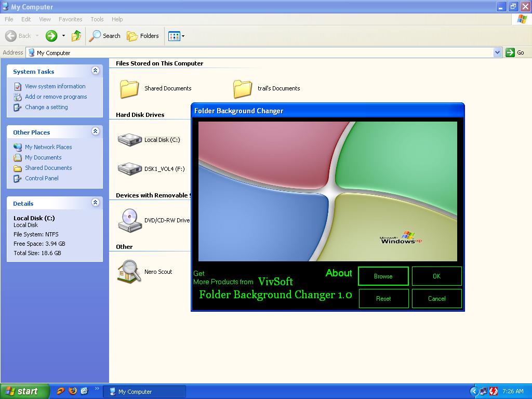Select the Shared Documents folder icon
532x399 pixels.
tap(129, 88)
